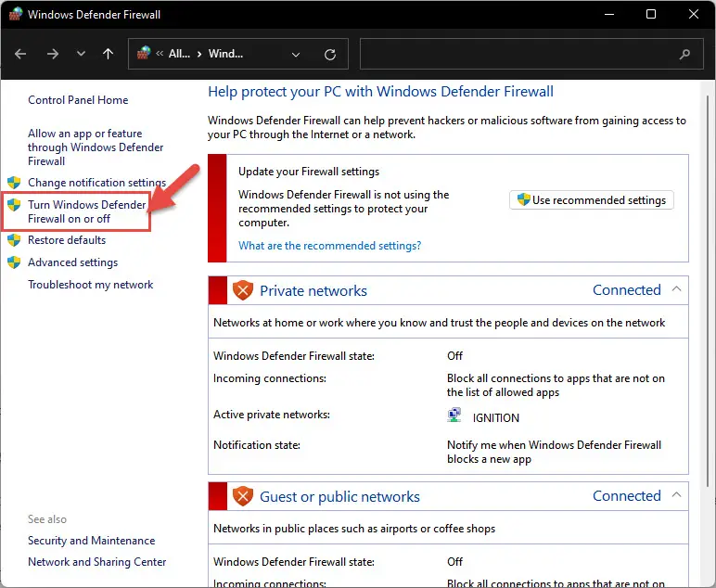The image size is (716, 588).
Task: Go back with the back arrow
Action: (20, 54)
